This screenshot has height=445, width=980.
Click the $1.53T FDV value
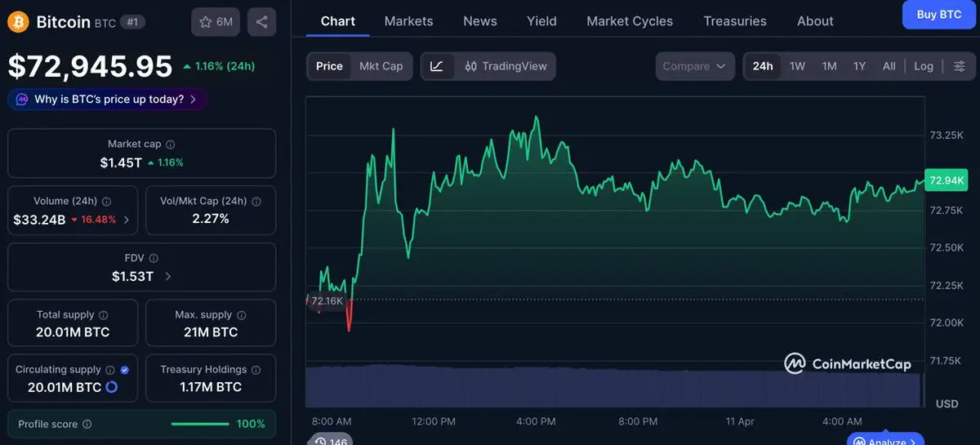coord(132,277)
